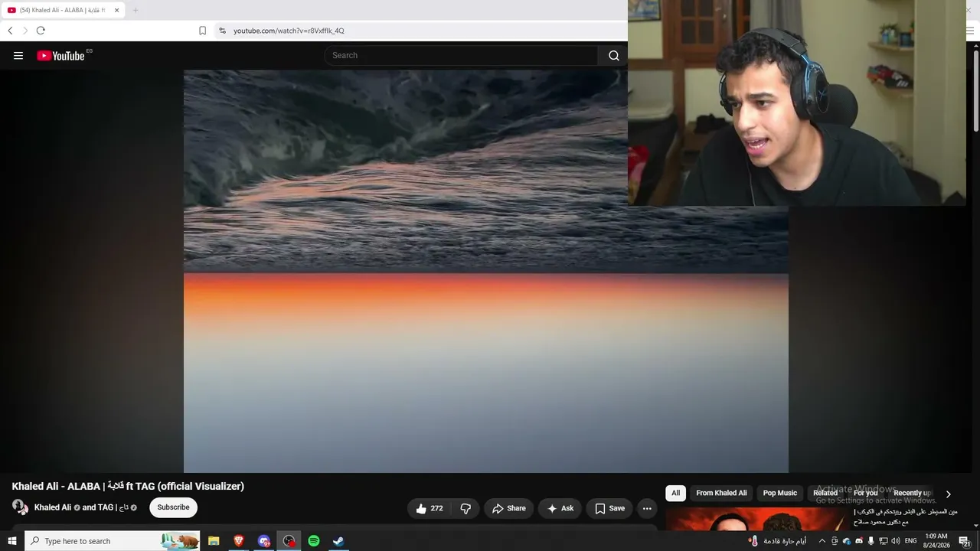980x551 pixels.
Task: Select the Related filter chip
Action: click(x=825, y=493)
